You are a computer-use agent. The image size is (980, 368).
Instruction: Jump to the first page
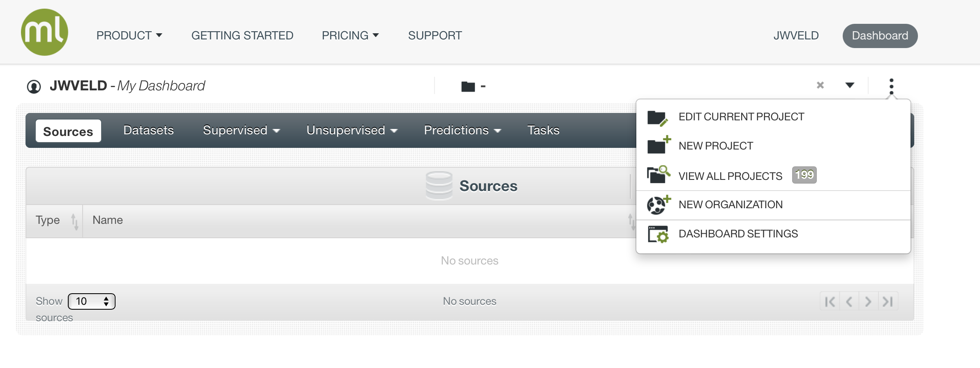830,302
